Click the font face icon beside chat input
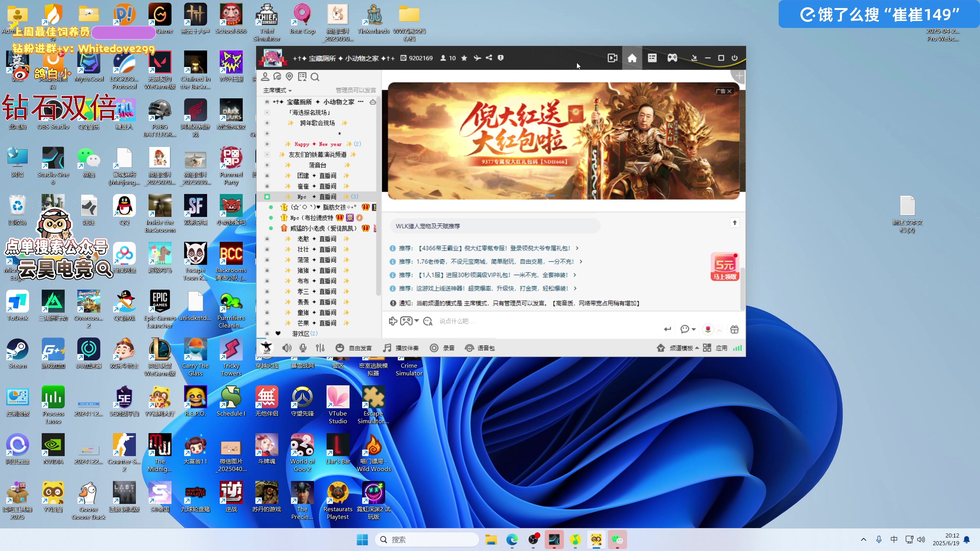Viewport: 980px width, 551px height. tap(428, 321)
